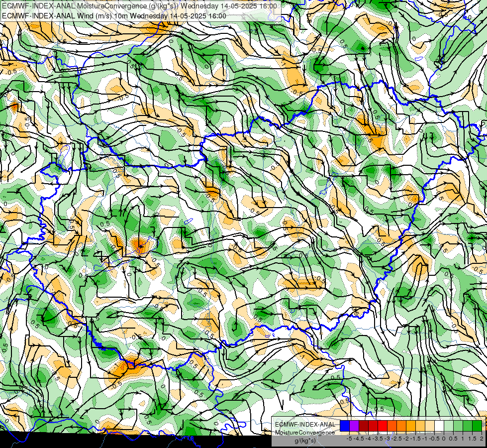The image size is (487, 448).
Task: Click the legend scale value -2.5
Action: coord(396,439)
